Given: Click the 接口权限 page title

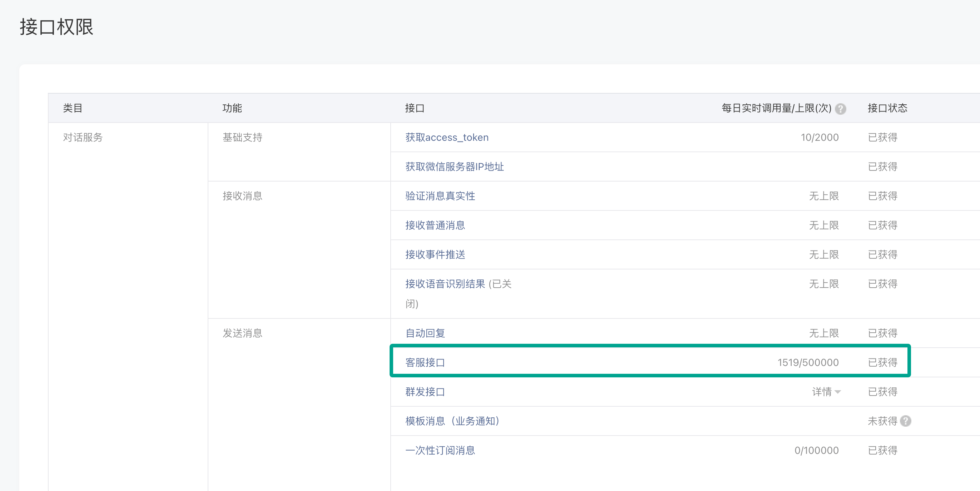Looking at the screenshot, I should click(x=56, y=27).
